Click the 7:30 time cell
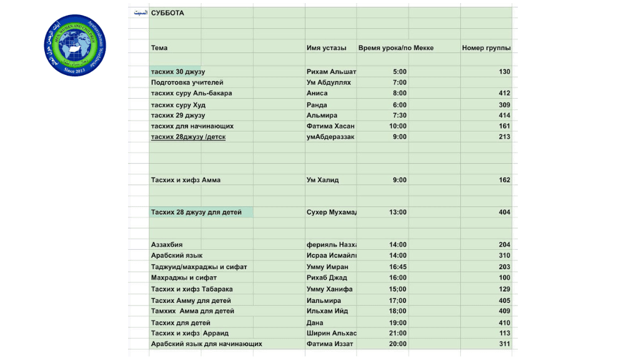Screen dimensions: 644x361 click(x=399, y=116)
